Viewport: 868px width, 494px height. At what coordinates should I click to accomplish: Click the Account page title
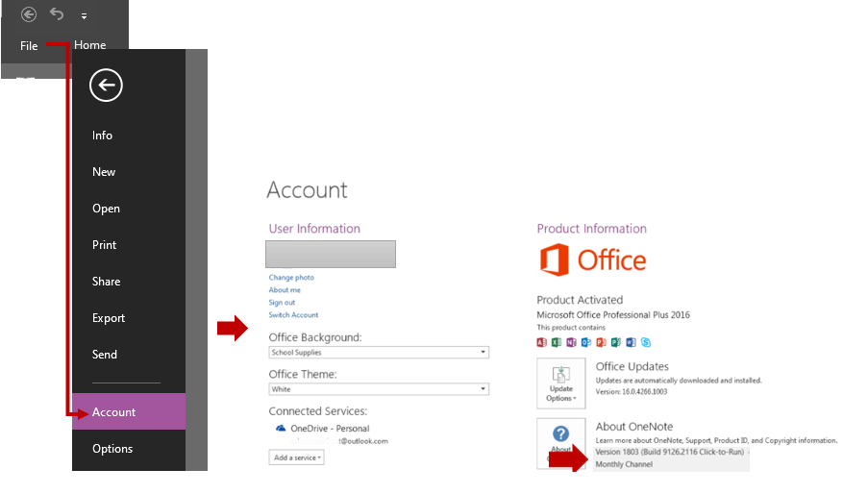307,189
